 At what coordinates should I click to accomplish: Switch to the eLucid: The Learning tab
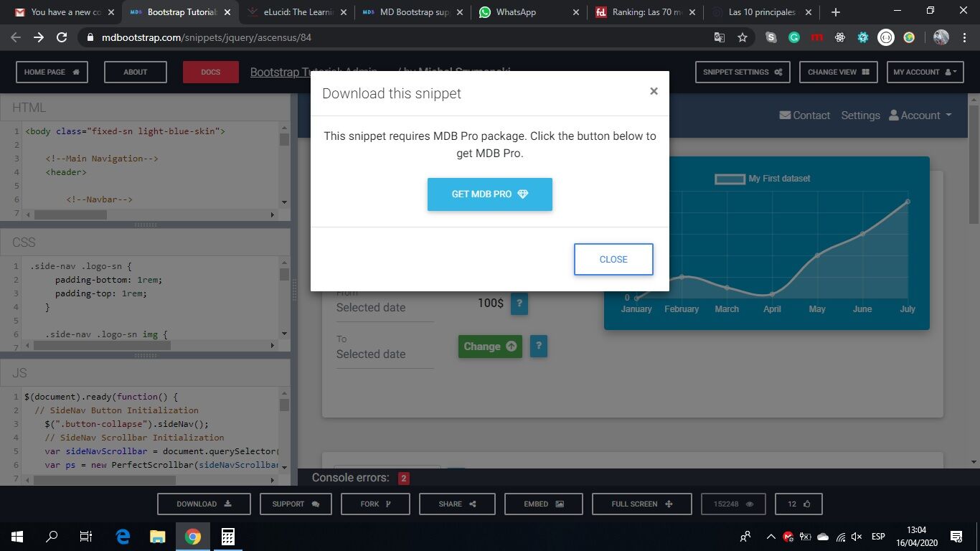295,12
